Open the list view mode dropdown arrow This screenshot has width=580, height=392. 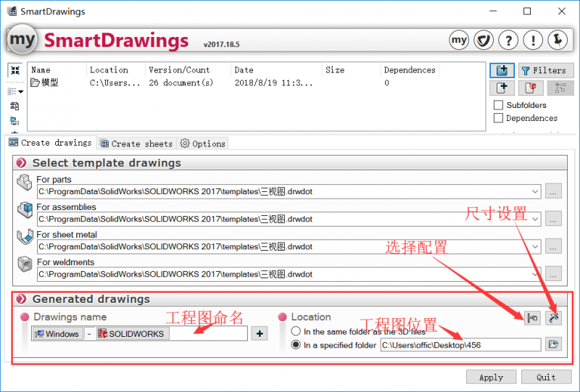tap(21, 91)
